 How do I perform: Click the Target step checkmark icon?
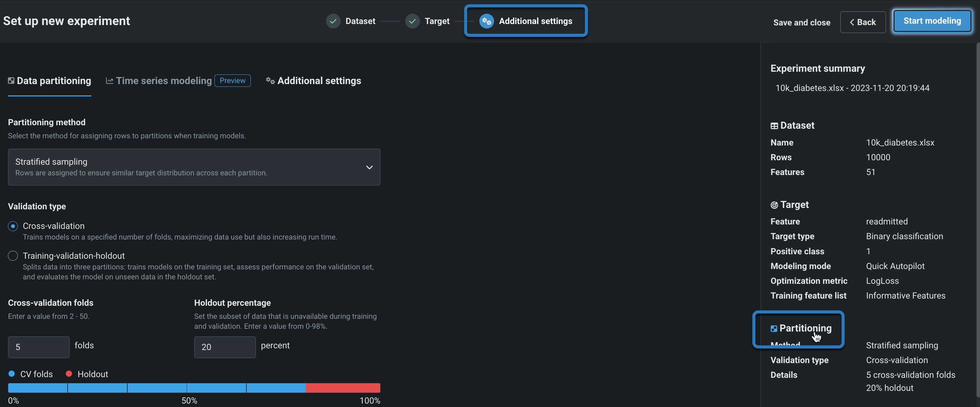(412, 21)
